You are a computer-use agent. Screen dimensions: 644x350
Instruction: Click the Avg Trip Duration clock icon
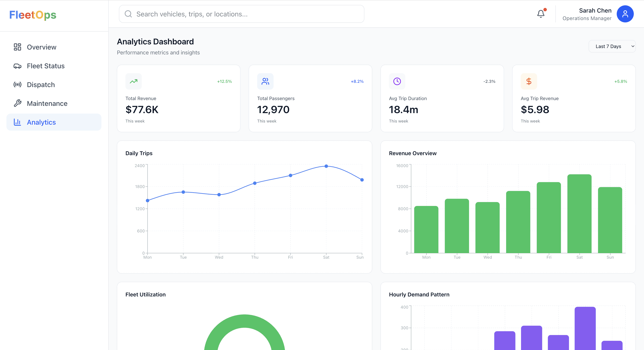tap(397, 81)
